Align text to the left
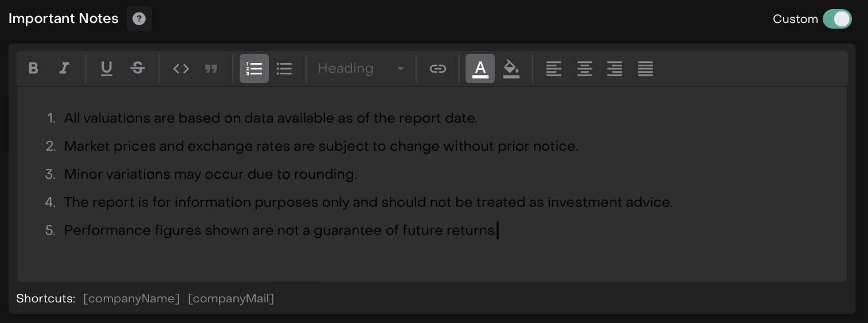Screen dimensions: 868x323 pyautogui.click(x=554, y=69)
